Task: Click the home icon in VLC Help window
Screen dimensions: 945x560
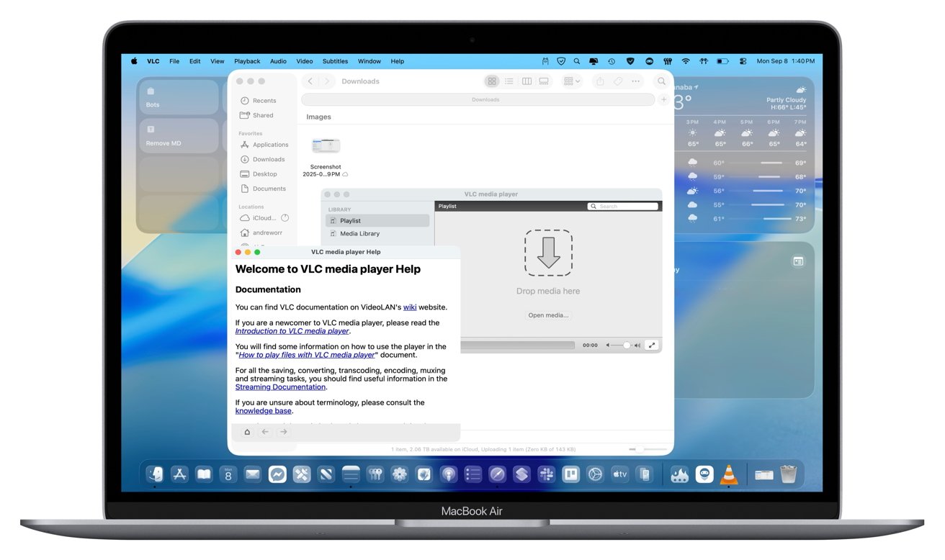Action: point(247,431)
